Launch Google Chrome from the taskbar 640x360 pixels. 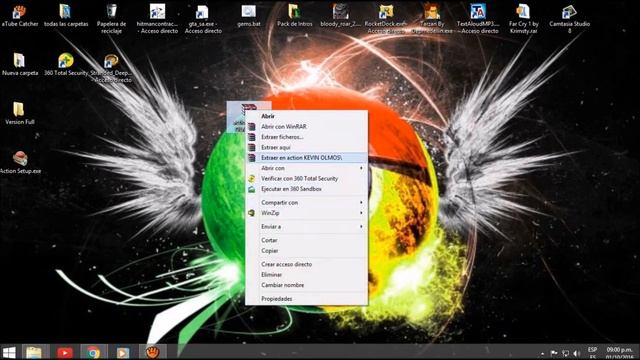[93, 352]
